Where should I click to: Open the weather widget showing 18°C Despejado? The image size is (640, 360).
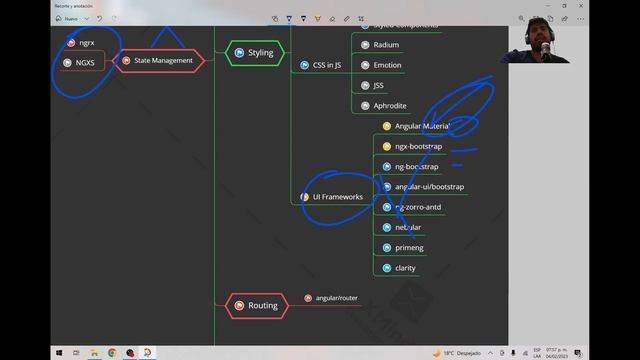(456, 353)
